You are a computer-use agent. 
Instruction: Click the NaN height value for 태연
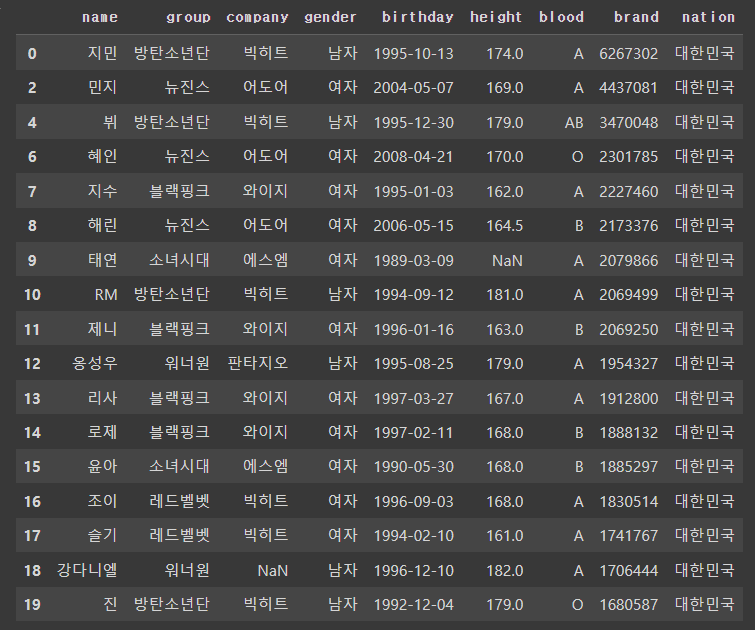507,261
